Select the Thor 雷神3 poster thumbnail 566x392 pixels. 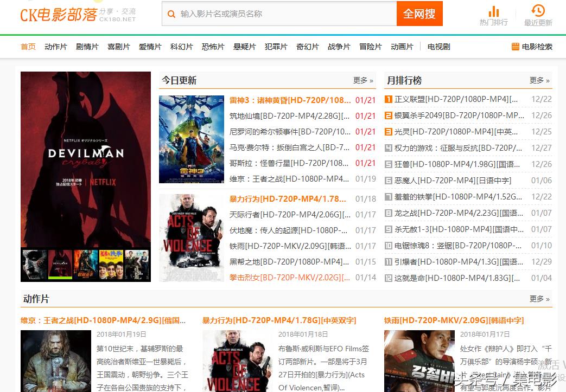[192, 139]
